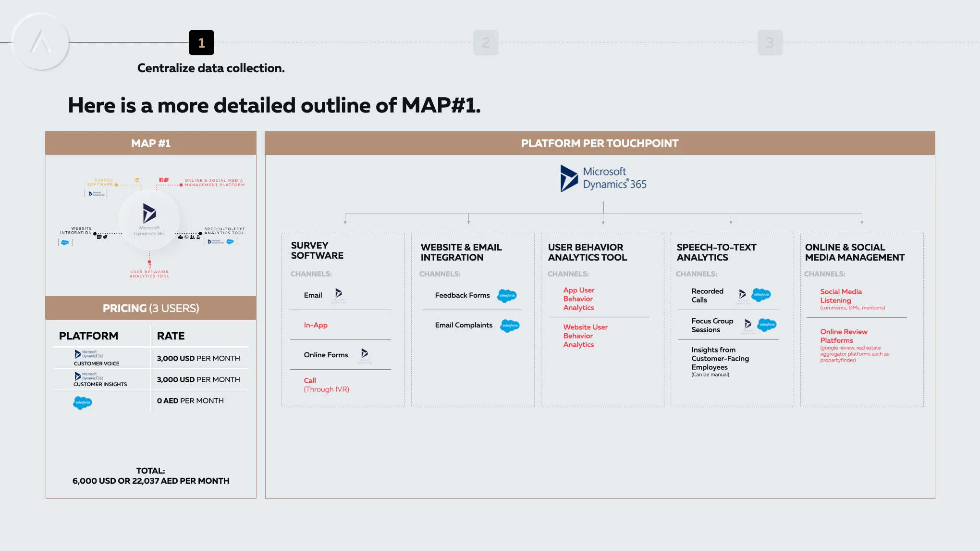Click the 0 AED PER MONTH rate
The width and height of the screenshot is (980, 551).
(190, 401)
